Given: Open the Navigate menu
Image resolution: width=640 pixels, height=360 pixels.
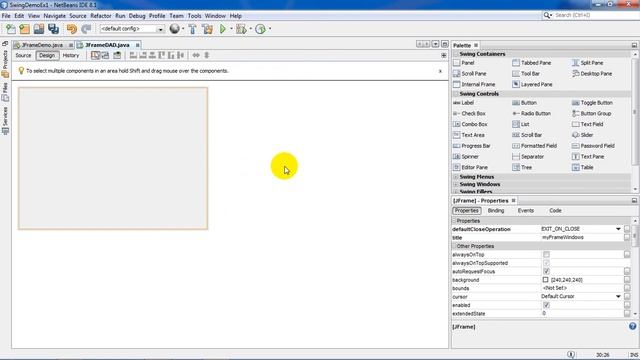Looking at the screenshot, I should tap(55, 16).
